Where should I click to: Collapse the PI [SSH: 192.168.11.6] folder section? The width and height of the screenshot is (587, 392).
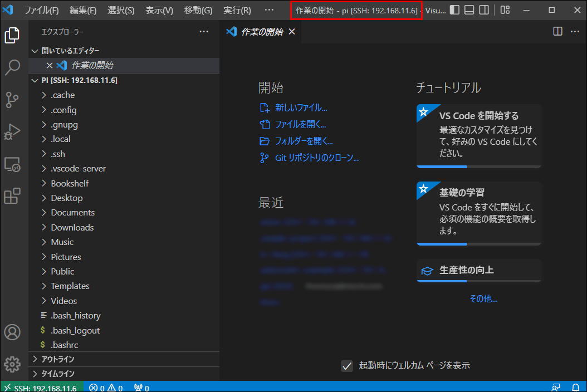pos(124,81)
